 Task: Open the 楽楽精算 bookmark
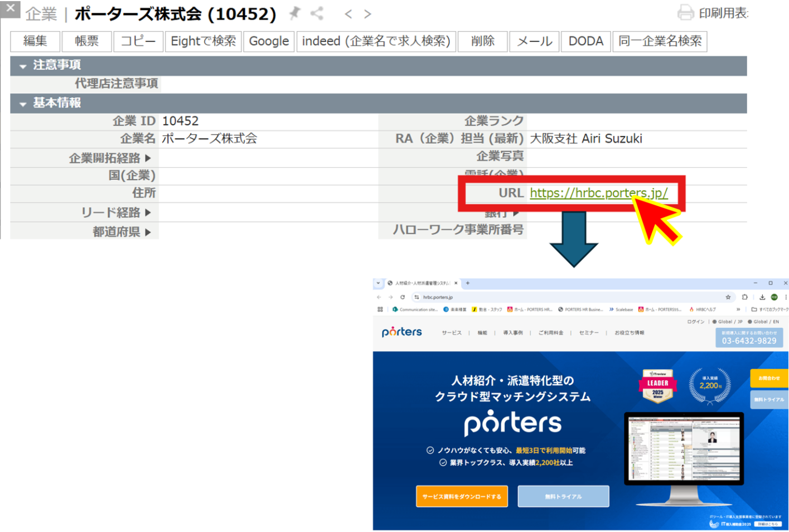(x=454, y=309)
